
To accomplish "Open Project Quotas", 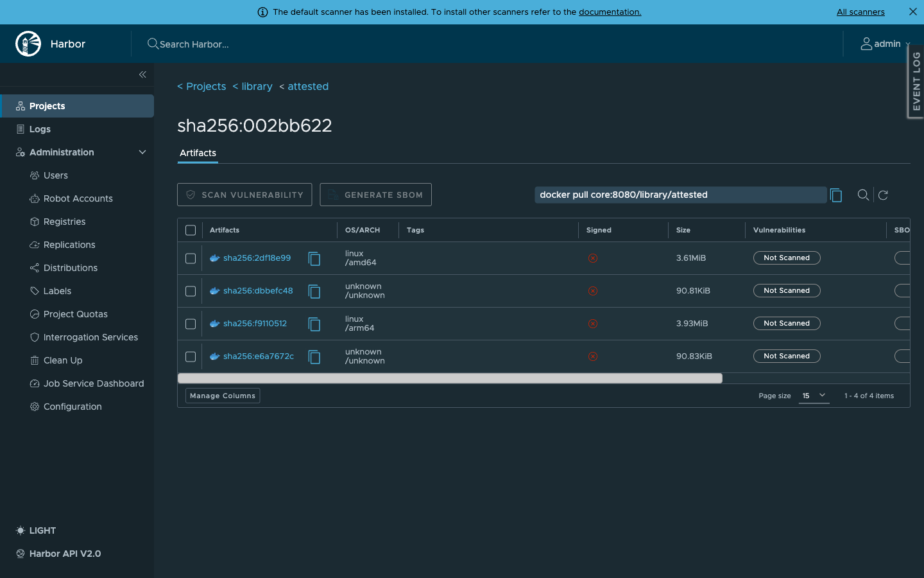I will [x=76, y=314].
